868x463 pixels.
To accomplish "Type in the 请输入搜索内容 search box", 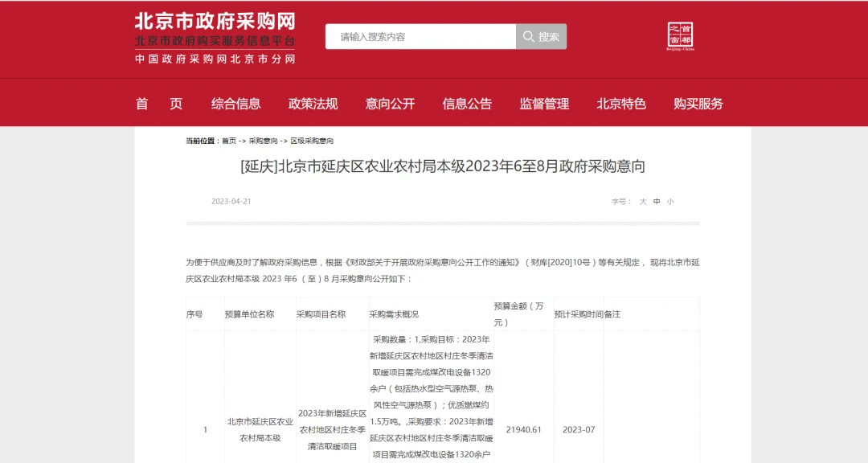I will 420,37.
